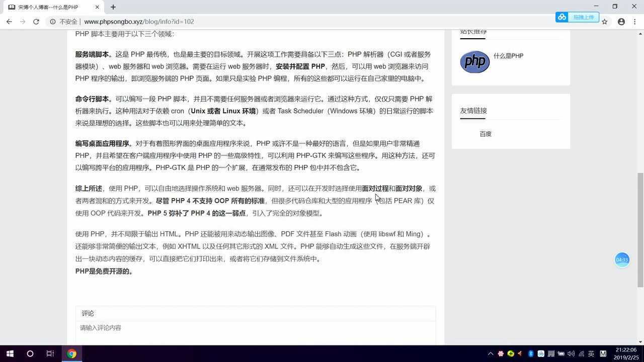Go back to the previous page

[x=9, y=22]
